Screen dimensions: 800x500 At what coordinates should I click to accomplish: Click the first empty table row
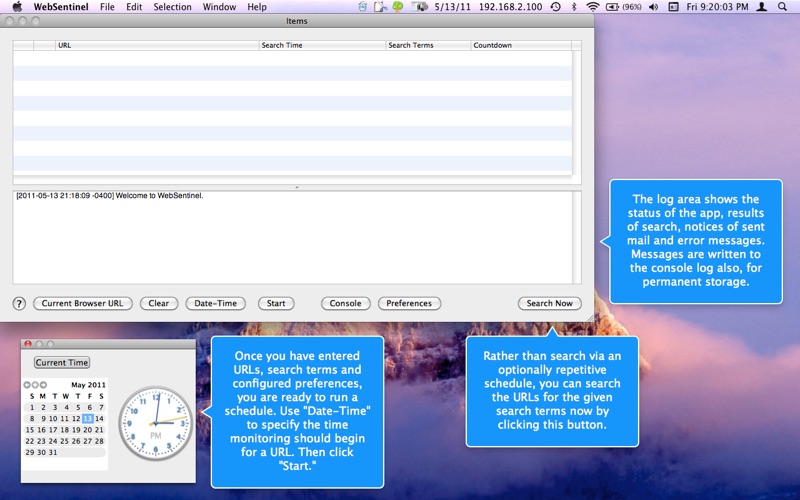[x=292, y=58]
